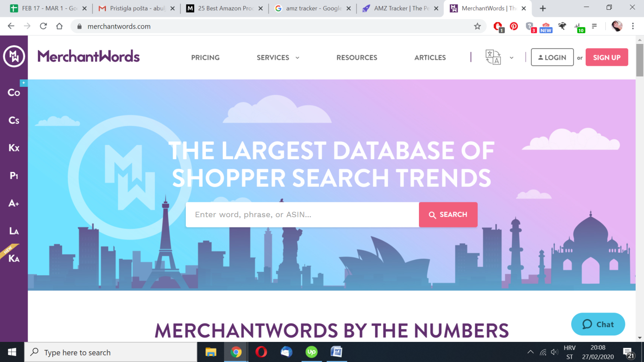Click the keyword search input field
Image resolution: width=644 pixels, height=362 pixels.
pyautogui.click(x=302, y=215)
